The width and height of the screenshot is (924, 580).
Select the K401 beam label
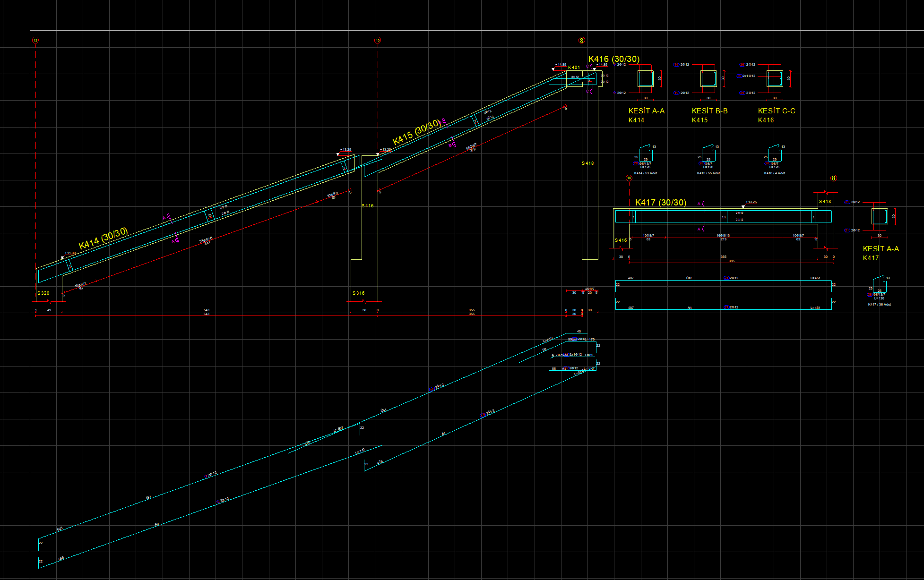click(574, 68)
